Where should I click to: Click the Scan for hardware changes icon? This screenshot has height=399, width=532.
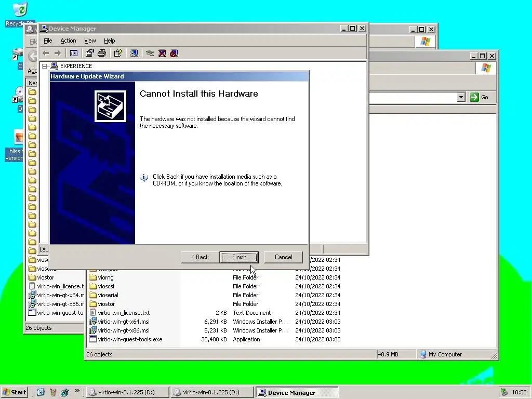tap(134, 54)
